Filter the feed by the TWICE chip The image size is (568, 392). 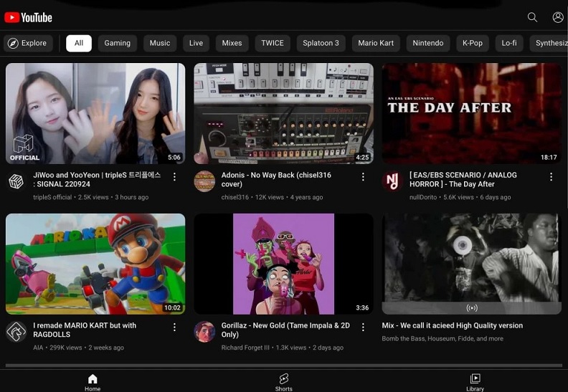pos(273,43)
